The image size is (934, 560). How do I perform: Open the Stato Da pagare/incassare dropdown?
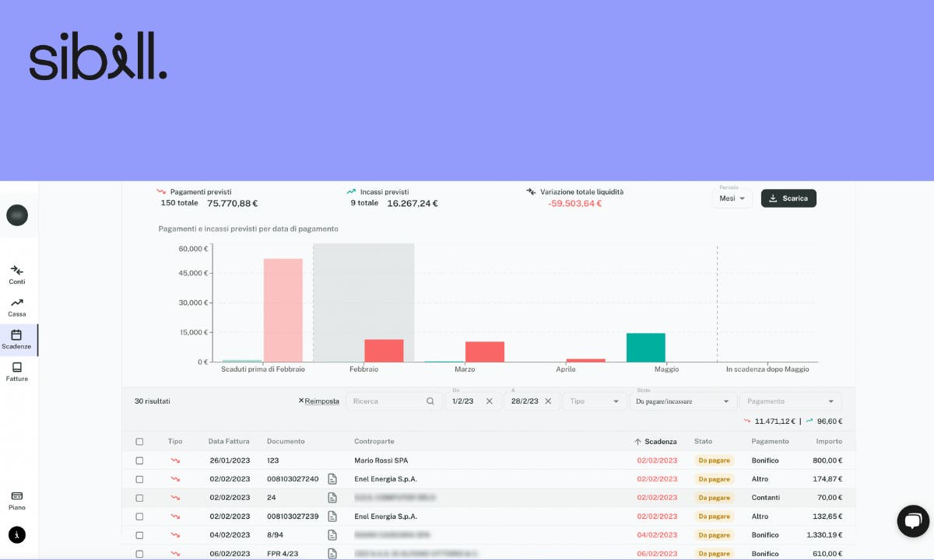[x=683, y=401]
